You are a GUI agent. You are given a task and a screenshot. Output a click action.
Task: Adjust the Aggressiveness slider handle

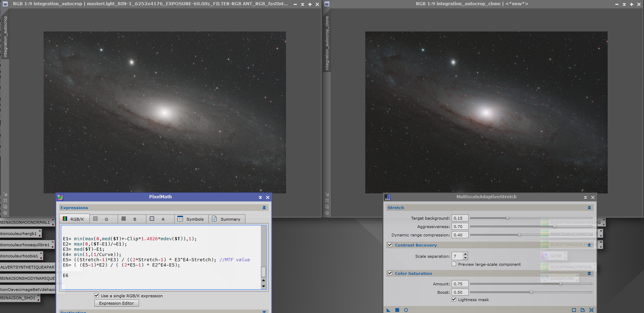pos(555,227)
